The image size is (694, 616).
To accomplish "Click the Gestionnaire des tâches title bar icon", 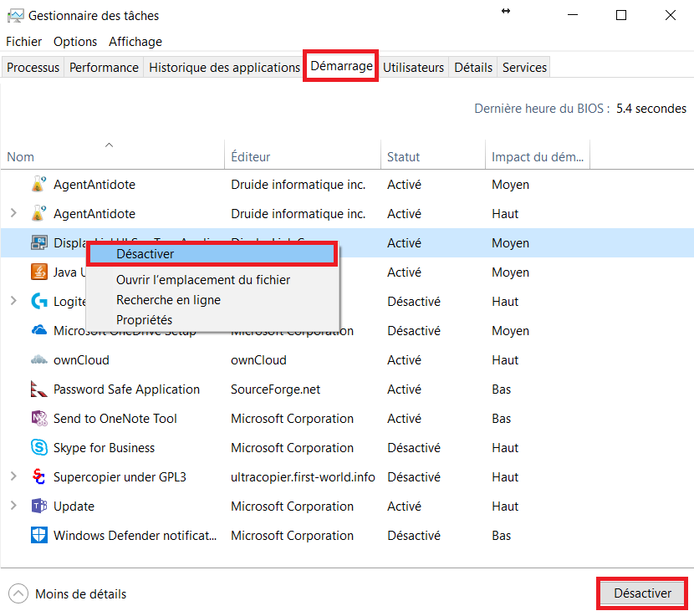I will click(16, 16).
